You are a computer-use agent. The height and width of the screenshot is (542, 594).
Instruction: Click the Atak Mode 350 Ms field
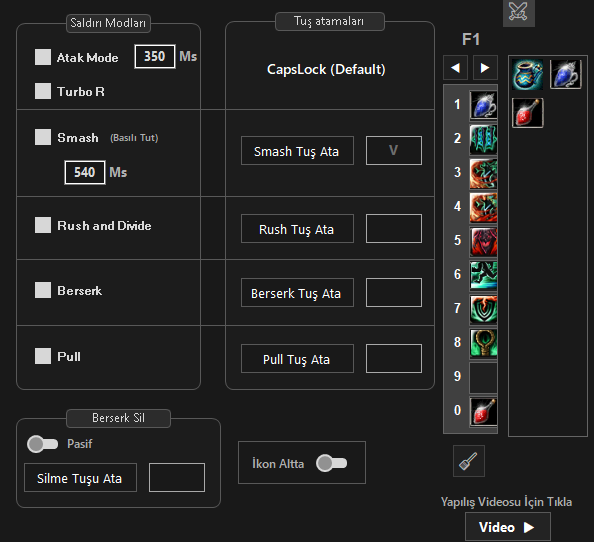click(155, 56)
